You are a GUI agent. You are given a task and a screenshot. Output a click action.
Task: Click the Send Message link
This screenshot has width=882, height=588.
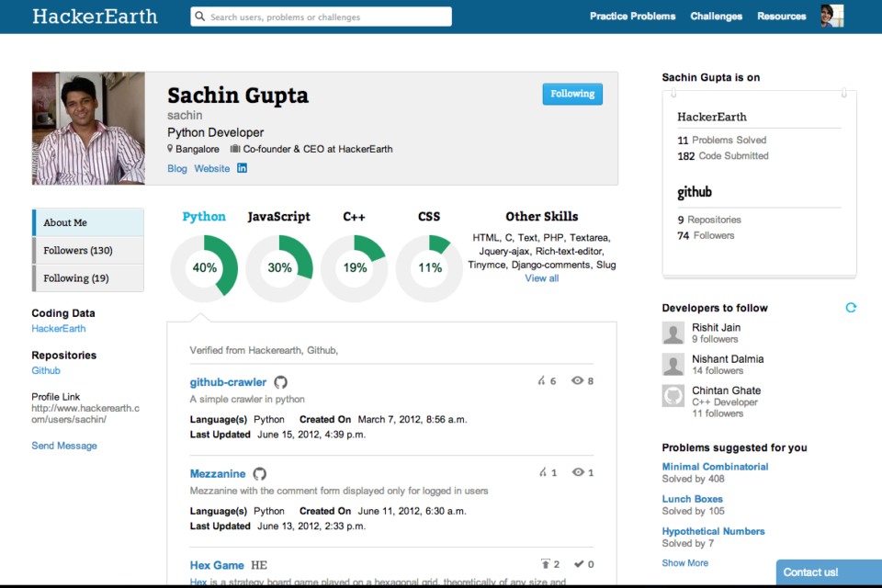[64, 446]
